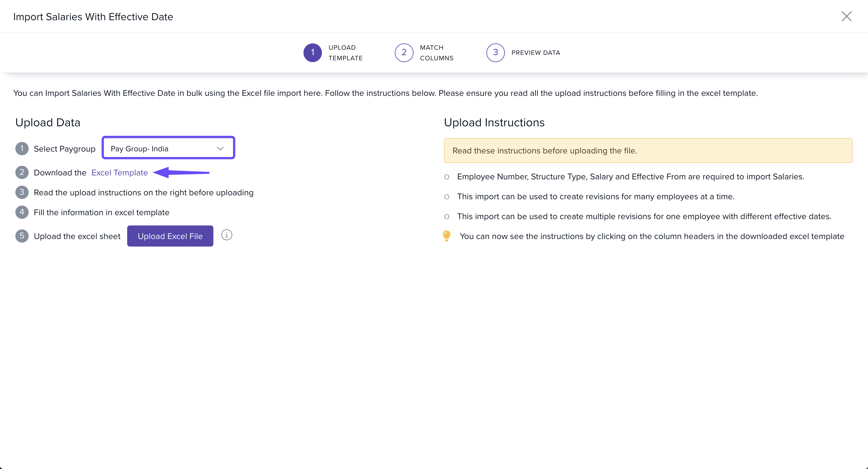Close the Import Salaries dialog
868x469 pixels.
(846, 16)
